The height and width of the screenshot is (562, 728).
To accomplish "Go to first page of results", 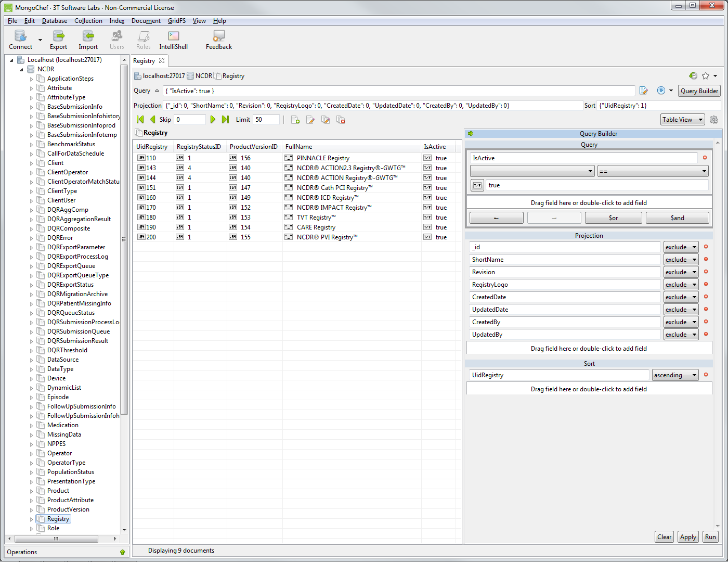I will [x=140, y=120].
